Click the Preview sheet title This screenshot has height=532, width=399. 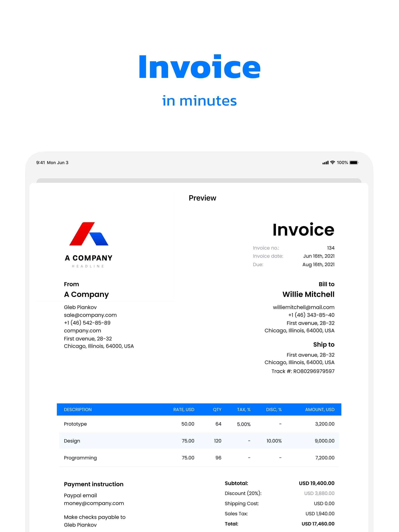click(x=202, y=198)
